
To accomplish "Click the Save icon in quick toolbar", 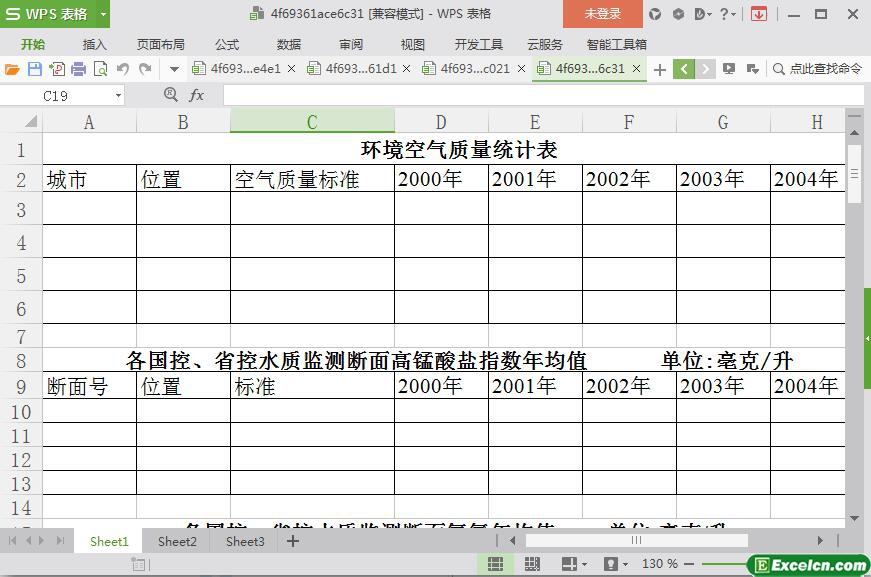I will tap(34, 69).
